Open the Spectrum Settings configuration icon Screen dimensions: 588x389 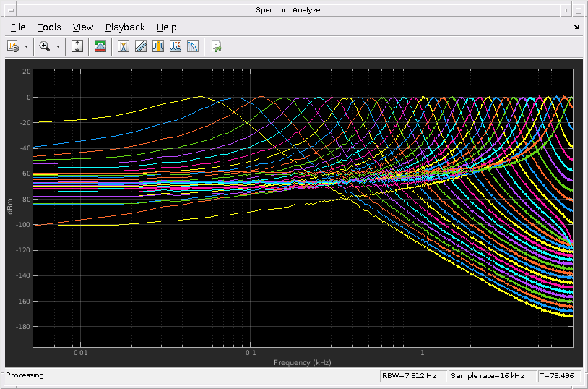pyautogui.click(x=13, y=46)
